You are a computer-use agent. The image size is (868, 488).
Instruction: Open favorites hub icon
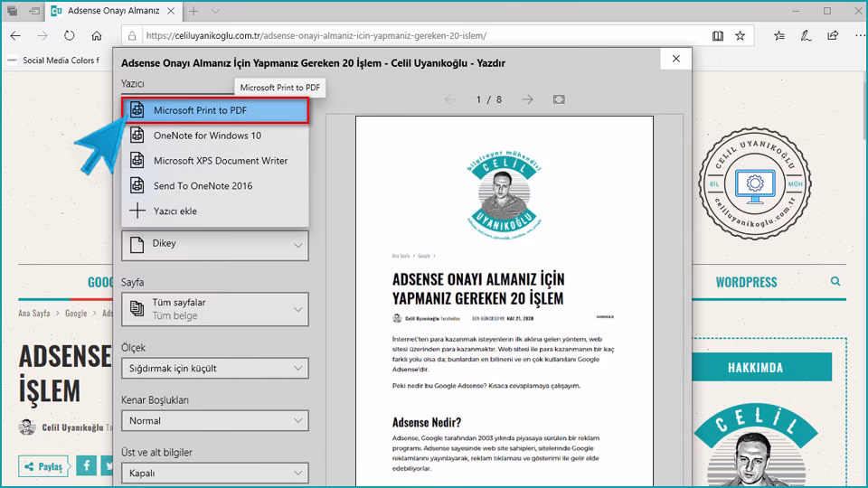(x=779, y=36)
